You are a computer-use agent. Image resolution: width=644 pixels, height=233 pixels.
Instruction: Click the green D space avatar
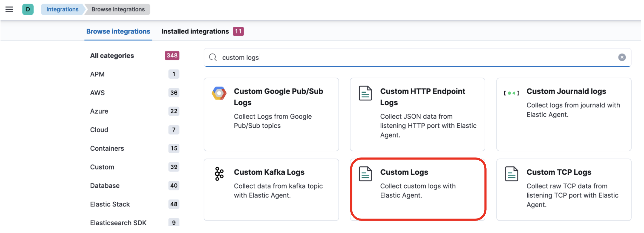point(28,10)
